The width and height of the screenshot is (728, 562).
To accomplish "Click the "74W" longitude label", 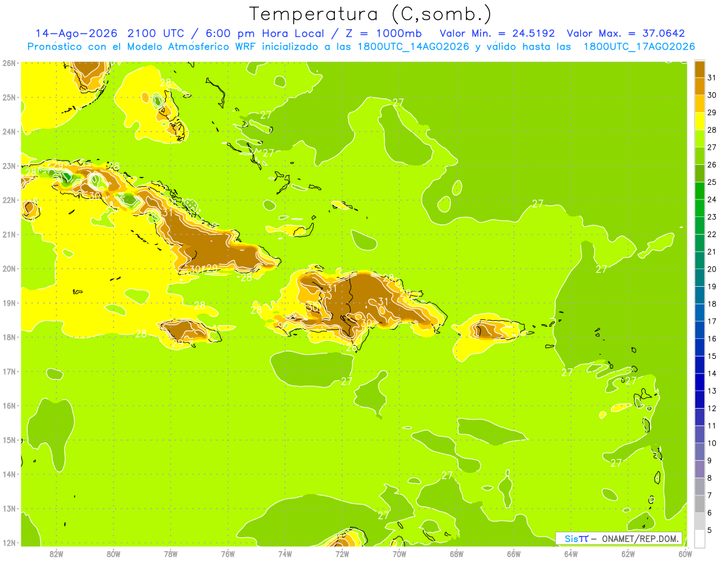I will click(285, 554).
